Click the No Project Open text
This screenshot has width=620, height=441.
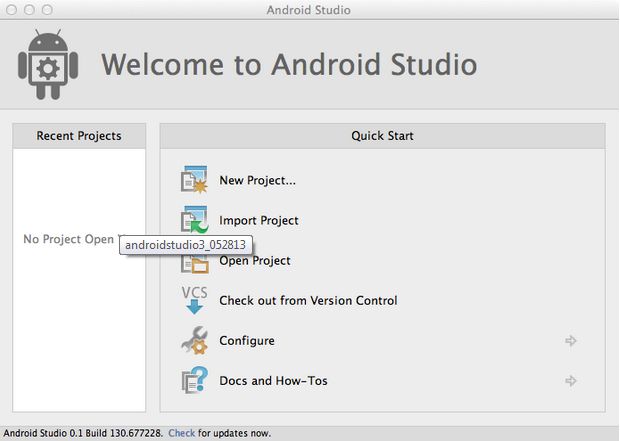(69, 239)
